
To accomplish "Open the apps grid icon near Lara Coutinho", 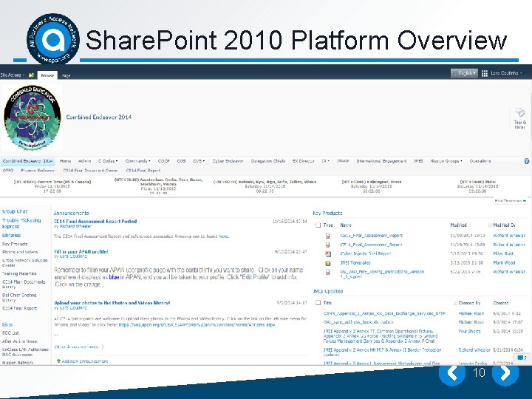I will click(x=485, y=73).
